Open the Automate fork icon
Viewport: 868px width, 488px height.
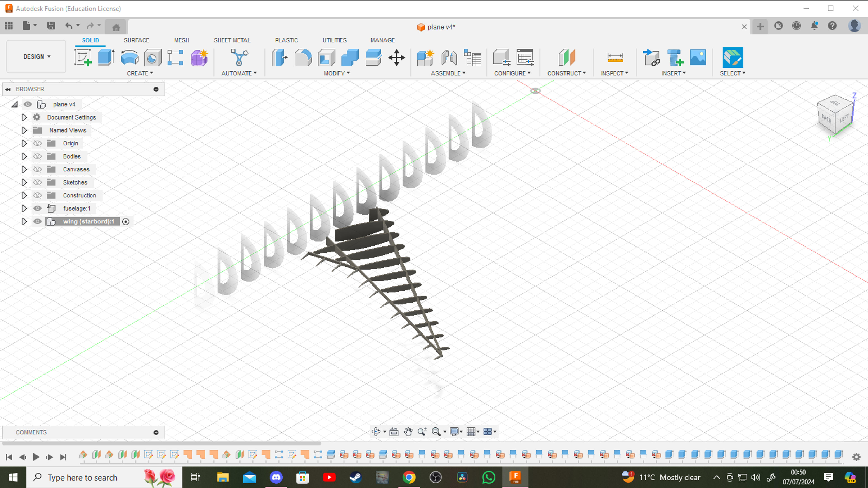(239, 58)
